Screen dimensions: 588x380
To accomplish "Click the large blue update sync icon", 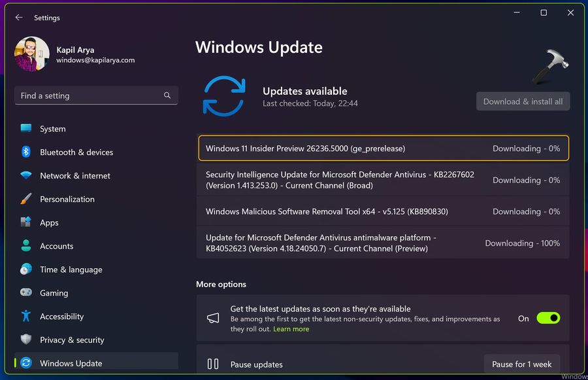I will [224, 96].
